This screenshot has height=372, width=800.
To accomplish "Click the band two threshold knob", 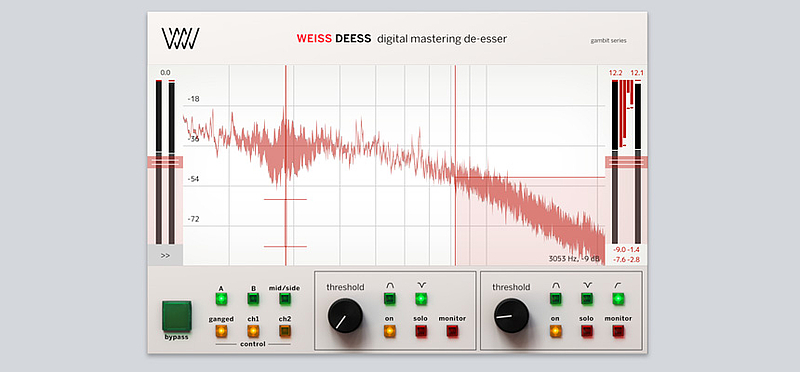I will pos(512,315).
